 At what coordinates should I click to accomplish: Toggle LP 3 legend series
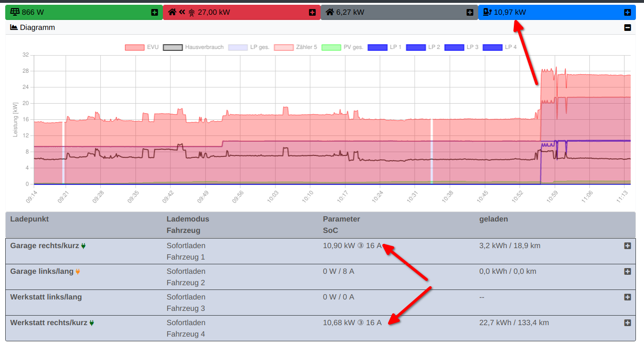(x=462, y=47)
